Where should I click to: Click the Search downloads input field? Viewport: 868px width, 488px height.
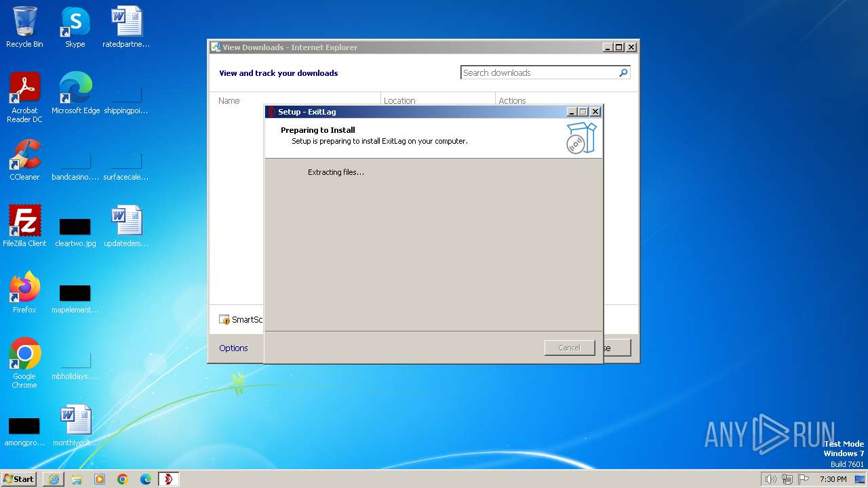click(540, 73)
